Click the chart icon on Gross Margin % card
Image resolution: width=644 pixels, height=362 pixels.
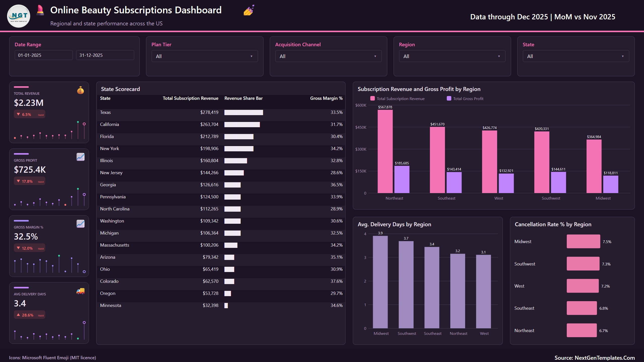click(80, 224)
